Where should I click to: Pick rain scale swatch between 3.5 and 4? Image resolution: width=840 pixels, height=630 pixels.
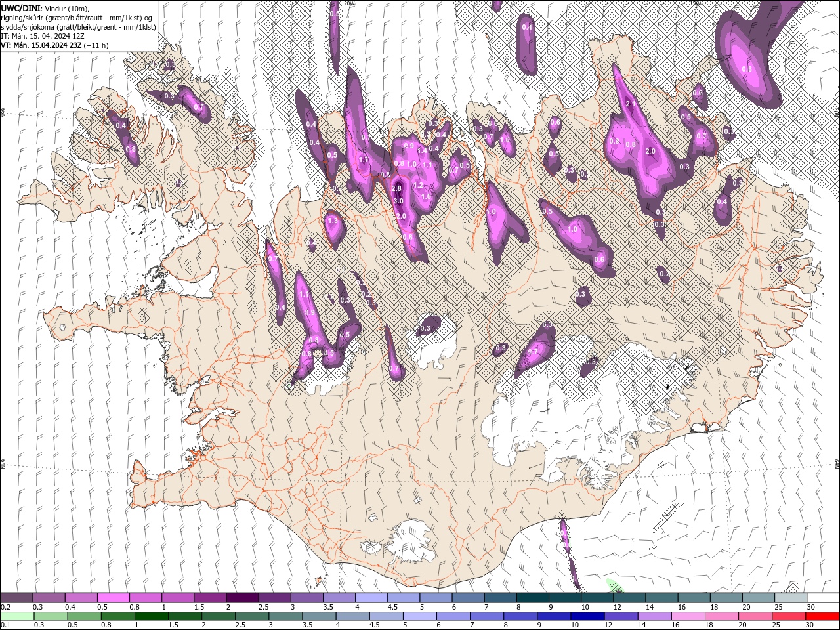tap(319, 616)
